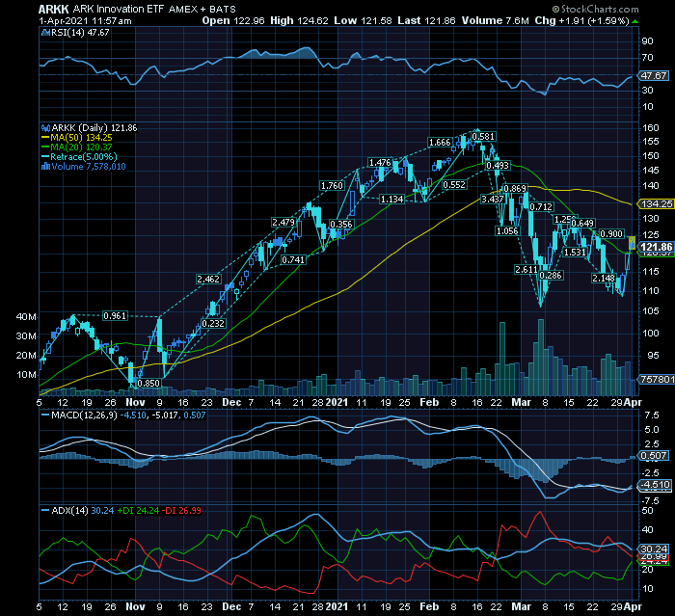
Task: Click the candlestick icon beside ARKK (Daily)
Action: tap(45, 128)
